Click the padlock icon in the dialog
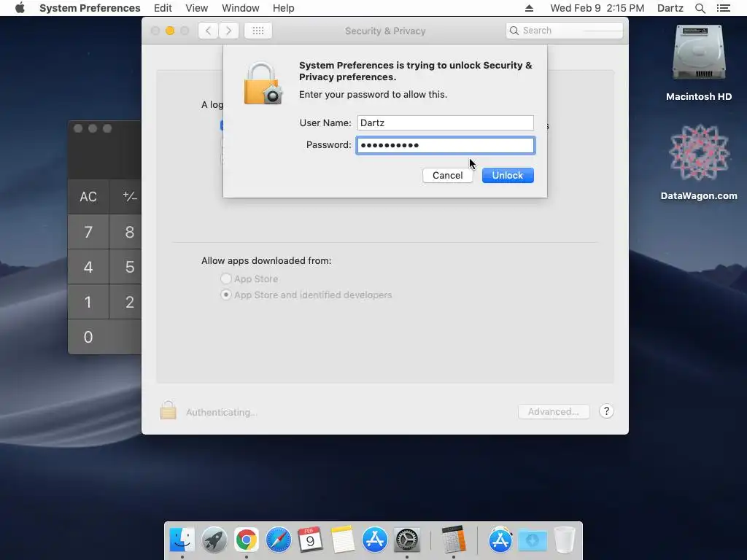Screen dimensions: 747x560 [x=263, y=84]
